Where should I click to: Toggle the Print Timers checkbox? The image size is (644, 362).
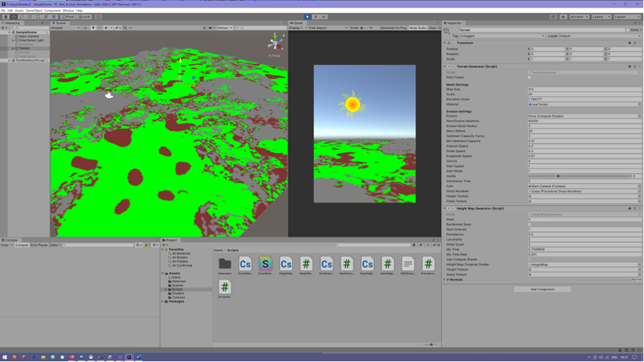click(x=530, y=78)
